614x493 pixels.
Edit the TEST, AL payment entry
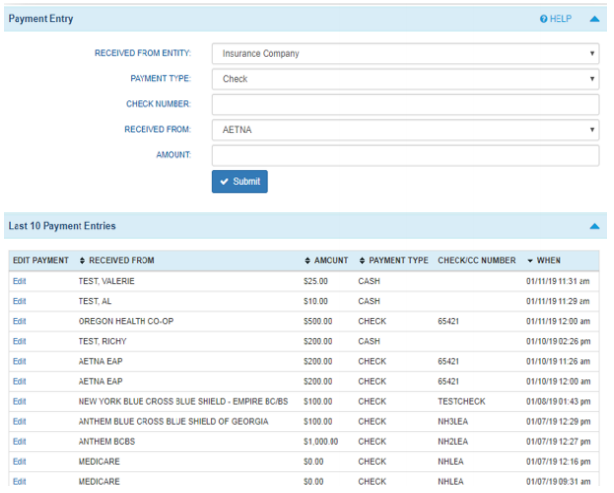[x=20, y=302]
